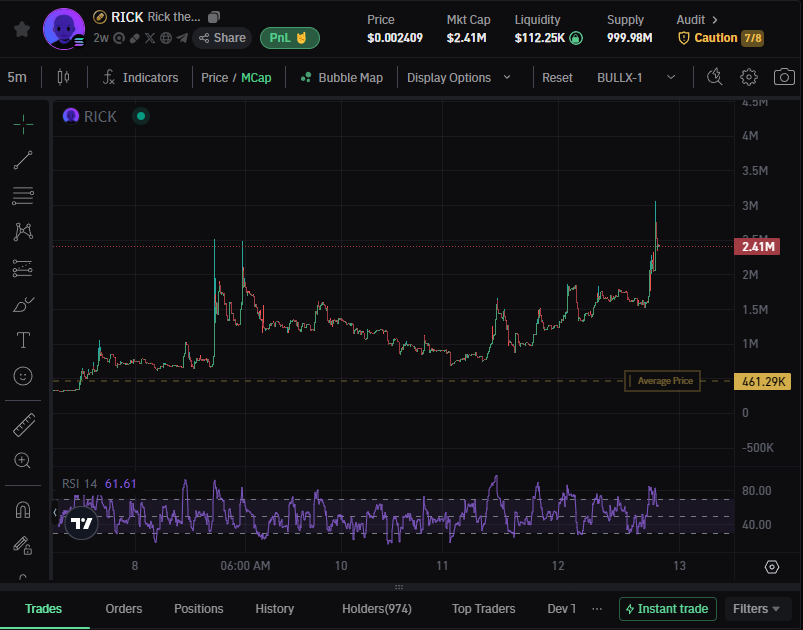Select the zoom in magnifier tool

pos(23,460)
